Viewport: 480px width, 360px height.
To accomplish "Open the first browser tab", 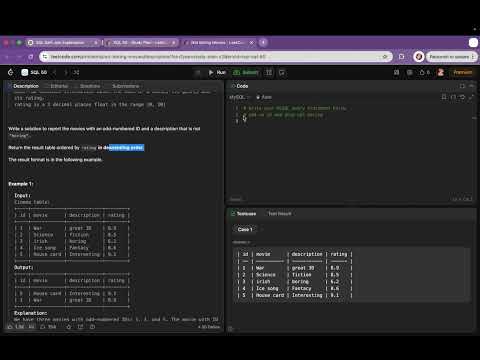I will (x=63, y=43).
